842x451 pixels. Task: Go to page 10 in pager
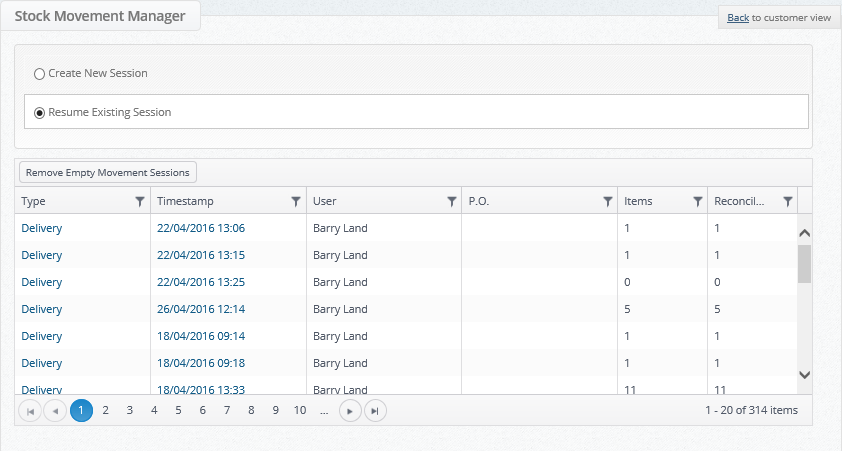(x=300, y=411)
